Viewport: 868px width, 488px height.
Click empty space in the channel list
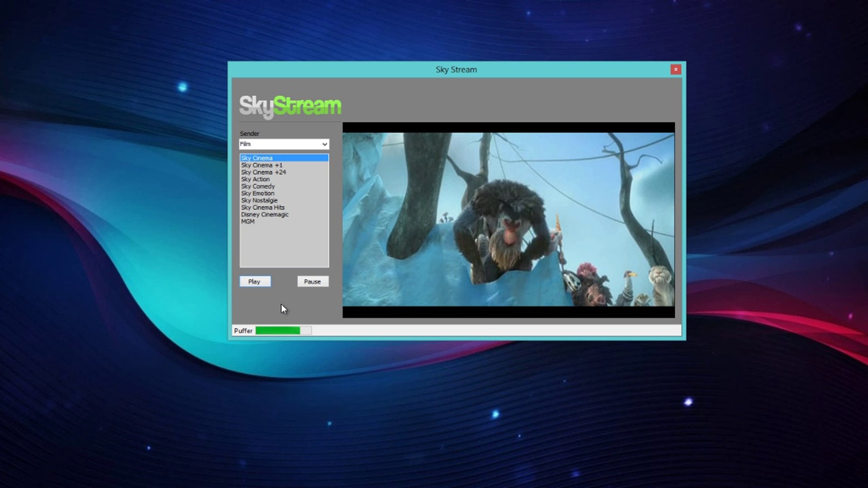coord(284,246)
